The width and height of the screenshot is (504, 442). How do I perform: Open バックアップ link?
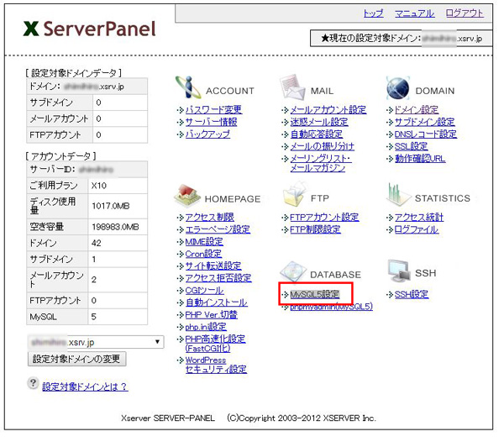click(x=207, y=134)
